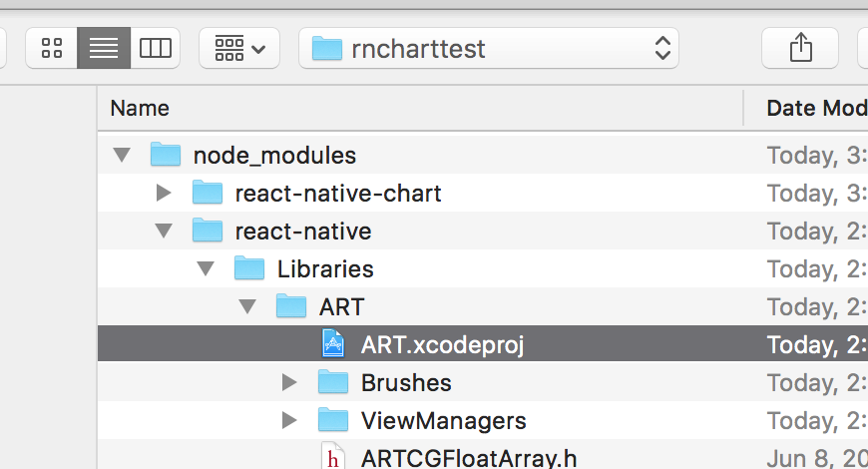
Task: Select the ART folder name text
Action: (341, 307)
